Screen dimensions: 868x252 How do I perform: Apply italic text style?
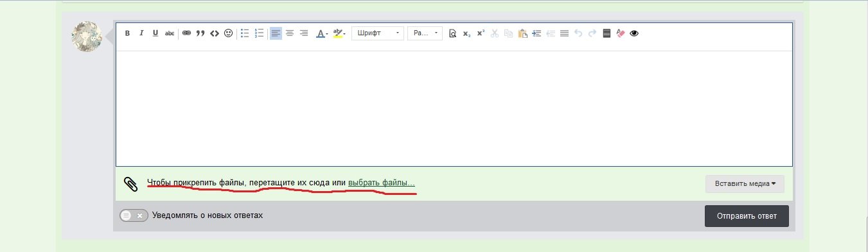pyautogui.click(x=141, y=33)
